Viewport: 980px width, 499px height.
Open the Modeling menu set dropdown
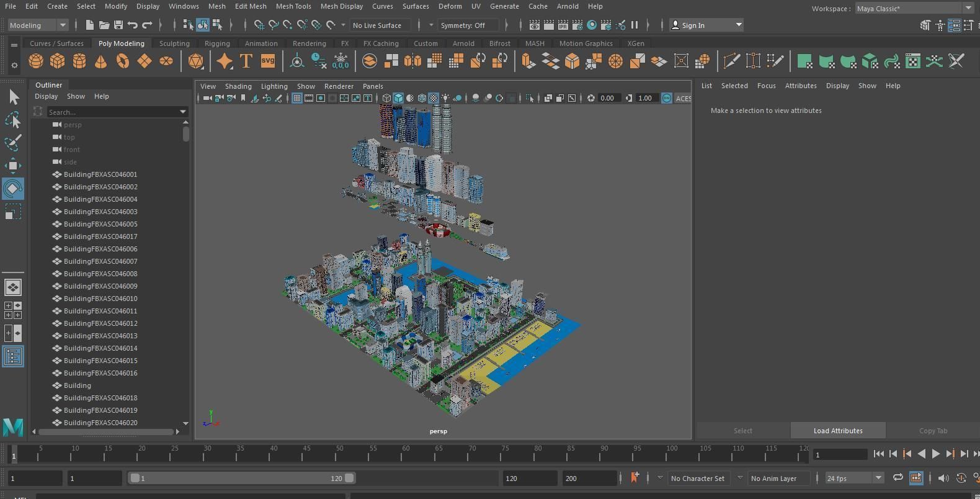tap(37, 25)
